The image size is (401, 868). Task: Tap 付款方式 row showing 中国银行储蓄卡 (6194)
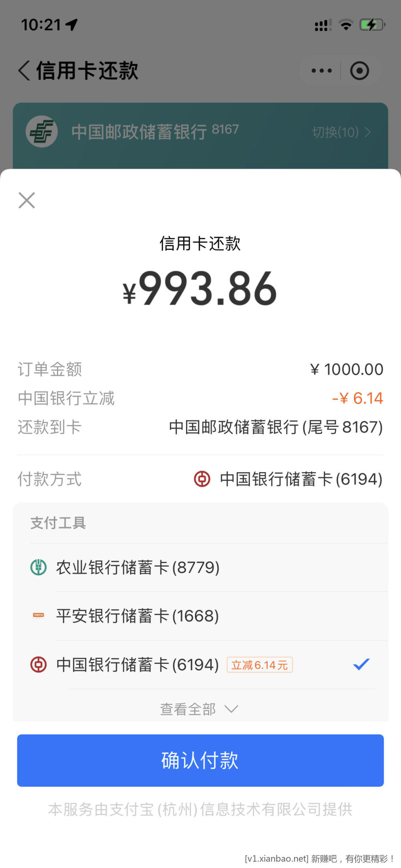coord(288,479)
